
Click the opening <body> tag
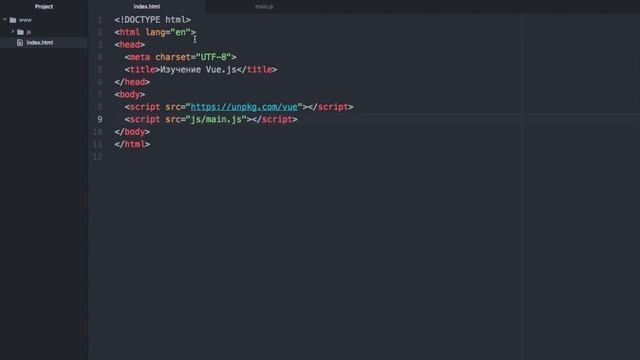[x=130, y=95]
